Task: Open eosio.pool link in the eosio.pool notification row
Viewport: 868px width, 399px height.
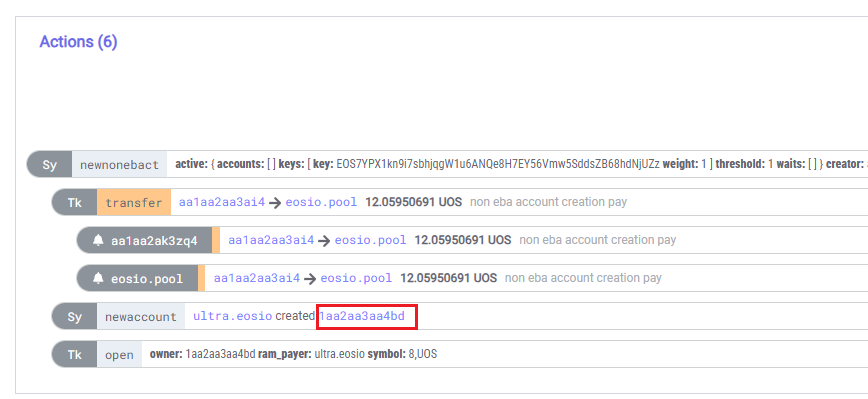Action: [x=356, y=278]
